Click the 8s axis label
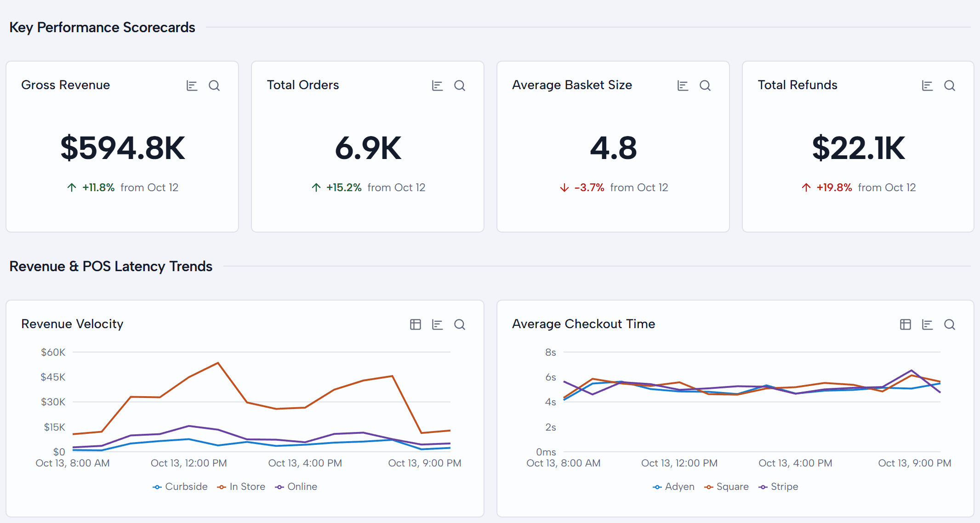The width and height of the screenshot is (980, 523). pos(551,352)
